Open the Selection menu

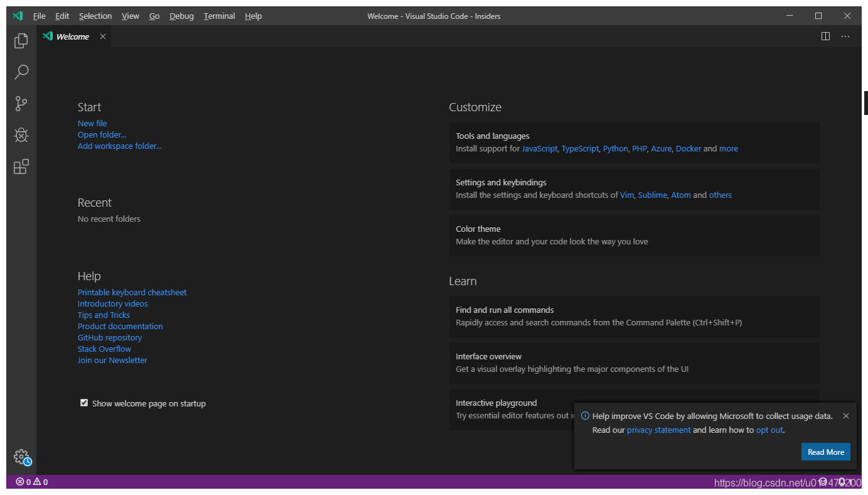(95, 16)
